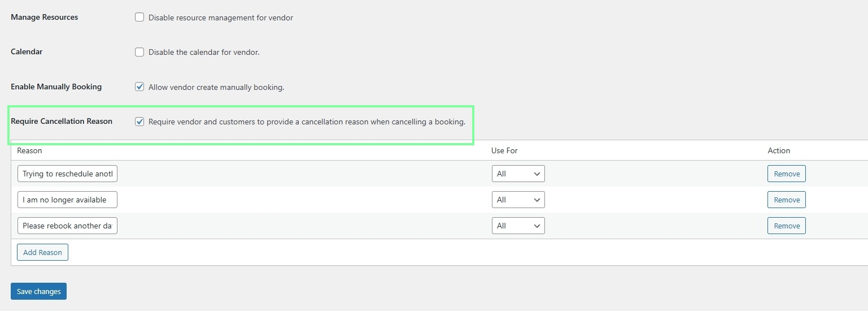This screenshot has width=868, height=311.
Task: Open Use For dropdown for reschedule reason
Action: coord(518,174)
